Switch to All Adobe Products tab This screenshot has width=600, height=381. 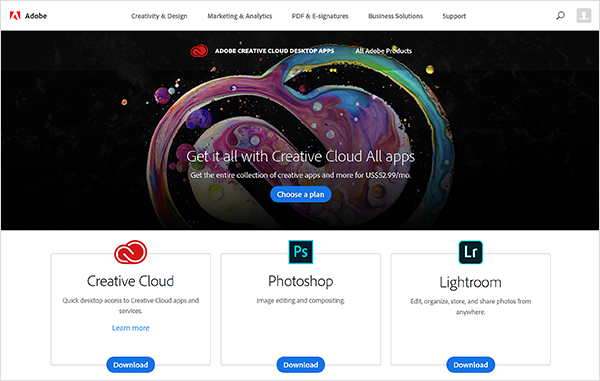point(383,51)
